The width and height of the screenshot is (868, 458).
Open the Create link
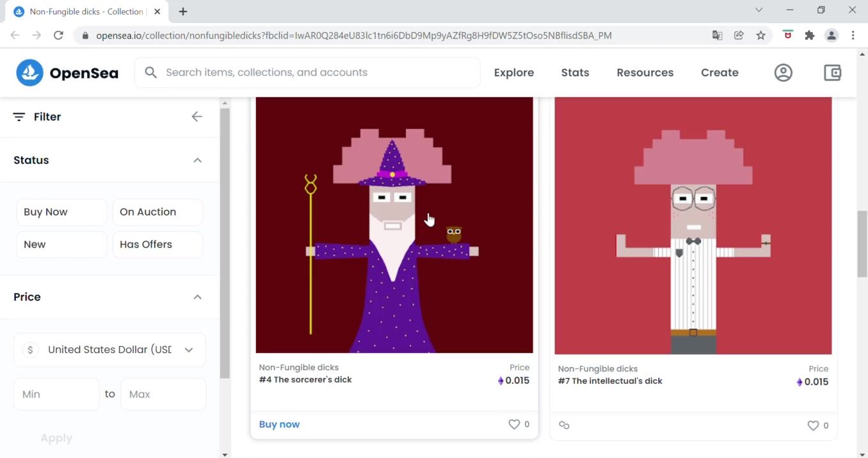[x=719, y=73]
